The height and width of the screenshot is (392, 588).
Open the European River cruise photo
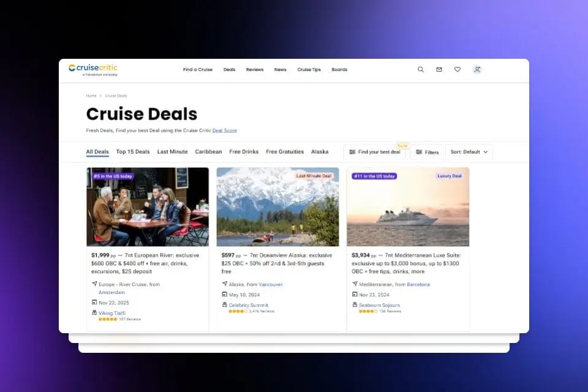[x=148, y=206]
